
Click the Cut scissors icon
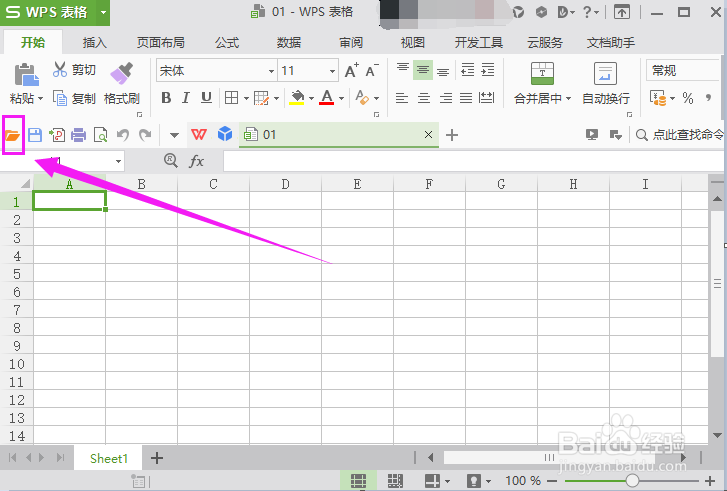point(60,70)
